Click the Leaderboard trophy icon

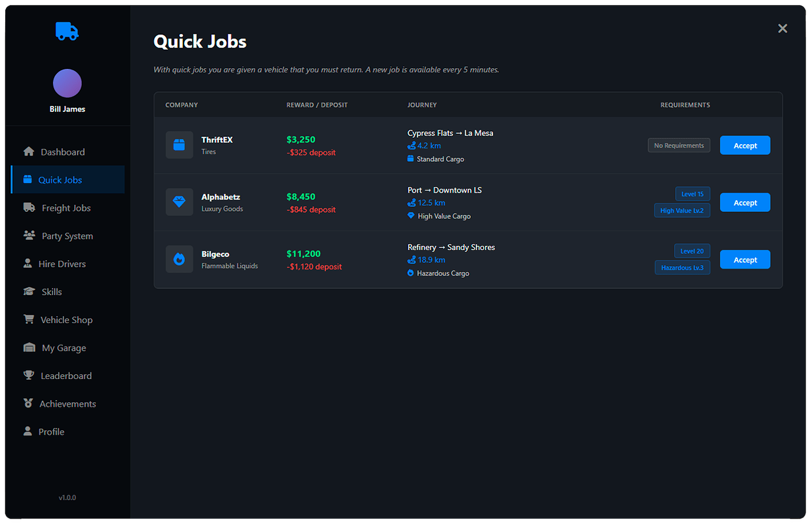click(x=29, y=376)
